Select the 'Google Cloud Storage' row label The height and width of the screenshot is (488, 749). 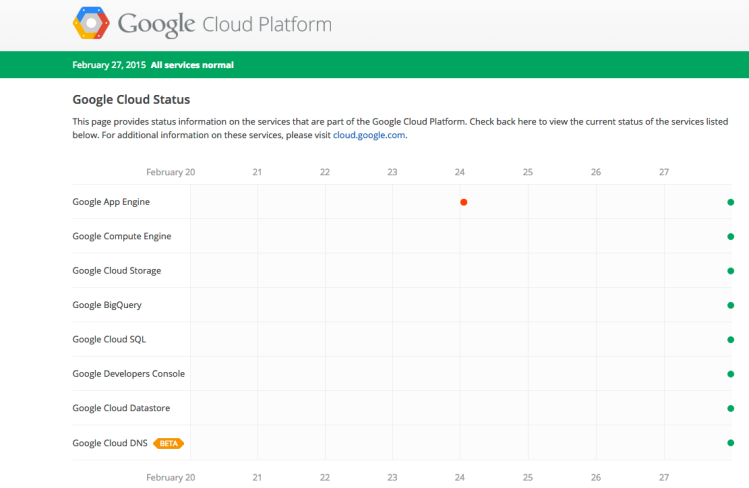pos(117,271)
